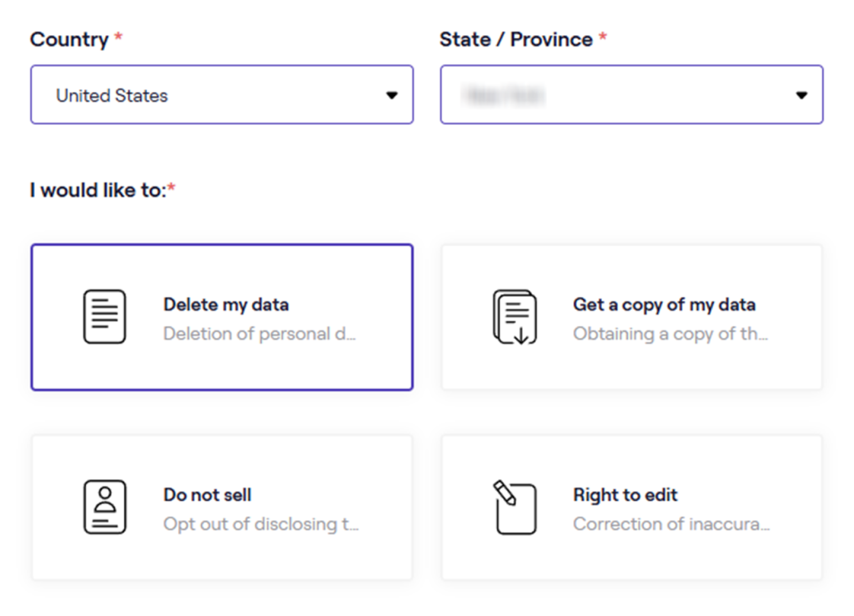
Task: Click the State / Province dropdown arrow
Action: [801, 96]
